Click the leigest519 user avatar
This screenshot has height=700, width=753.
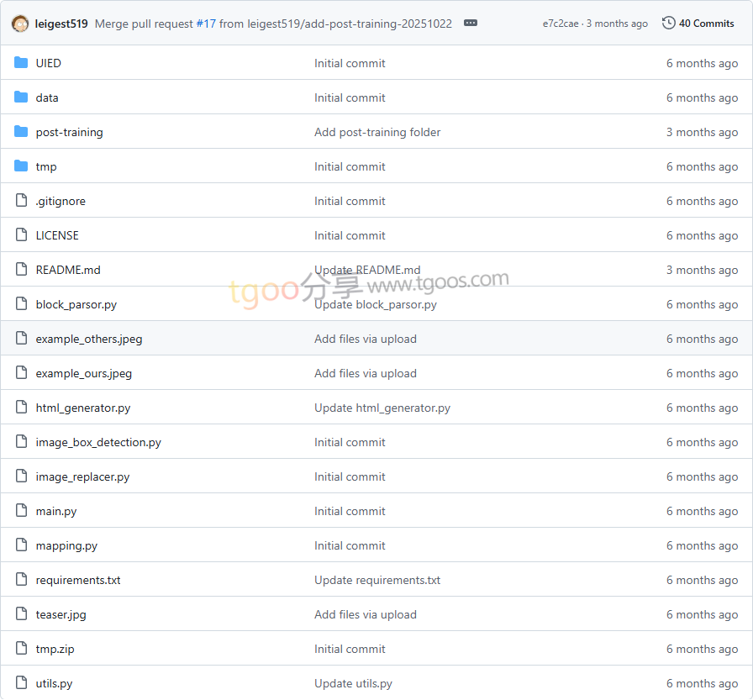pyautogui.click(x=20, y=24)
